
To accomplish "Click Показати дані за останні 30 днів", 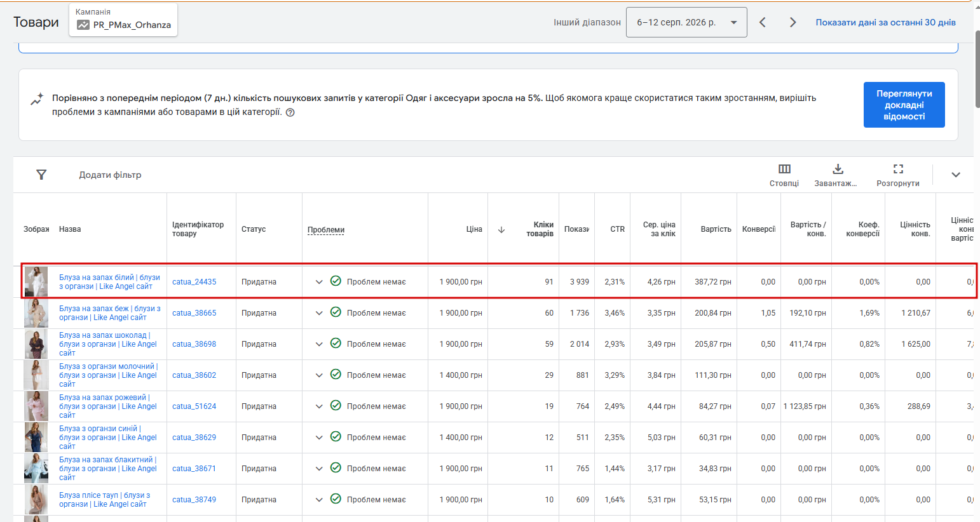I will pos(885,22).
